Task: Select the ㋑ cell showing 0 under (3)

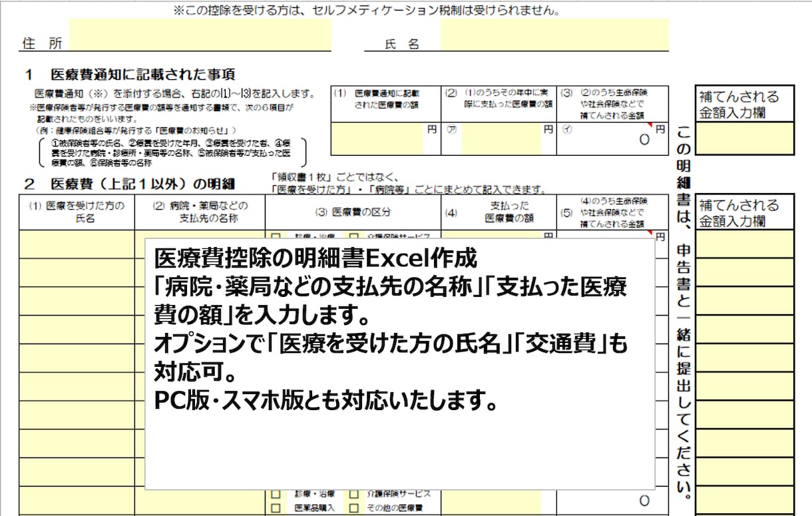Action: [x=612, y=139]
